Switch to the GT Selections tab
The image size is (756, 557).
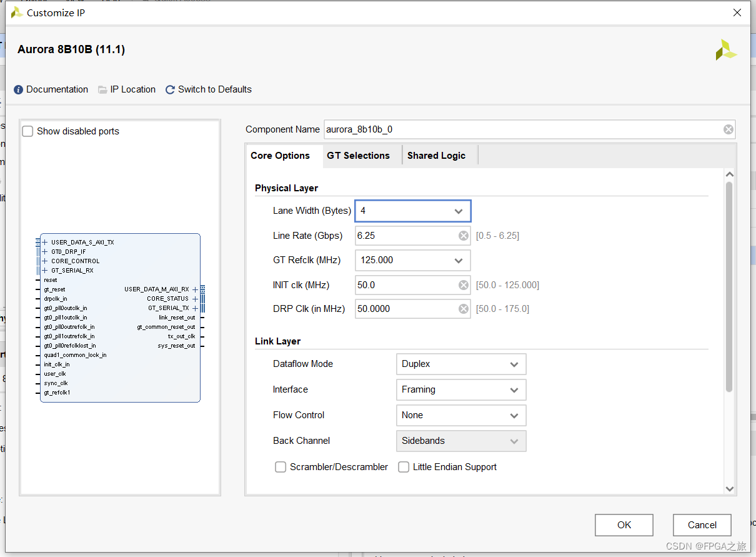pos(359,156)
